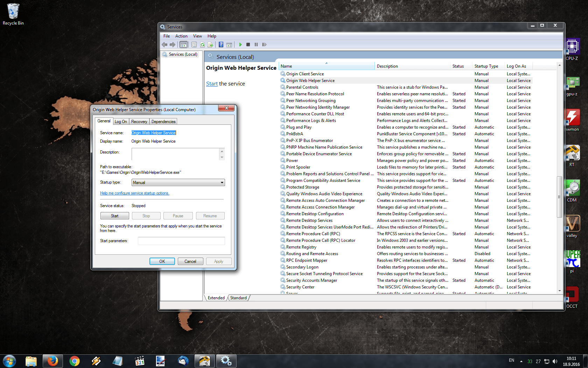Open the Action menu

[181, 36]
